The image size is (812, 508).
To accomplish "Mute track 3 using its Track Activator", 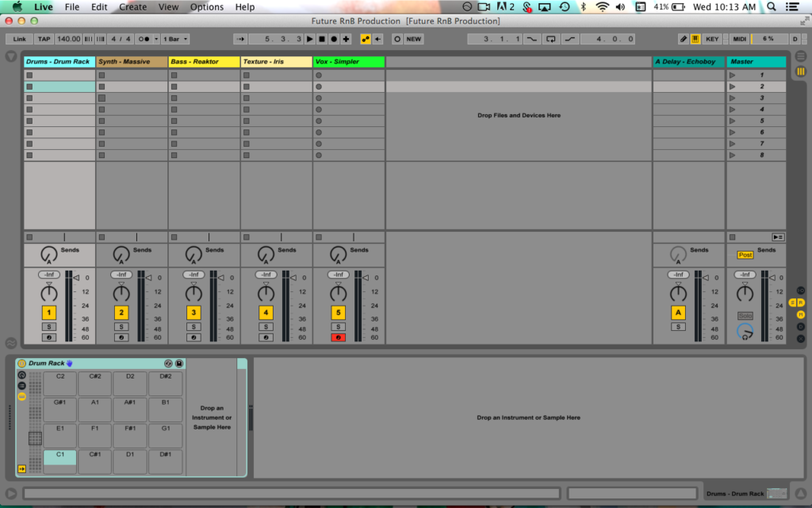I will click(x=193, y=313).
